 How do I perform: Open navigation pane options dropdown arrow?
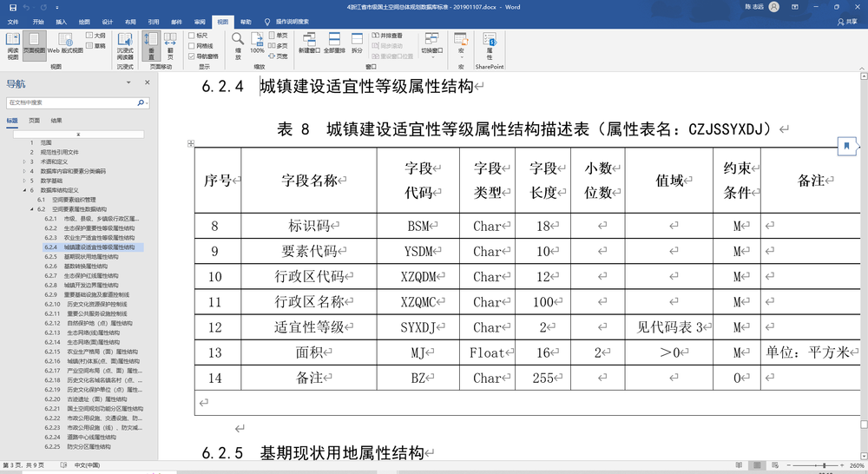[128, 82]
